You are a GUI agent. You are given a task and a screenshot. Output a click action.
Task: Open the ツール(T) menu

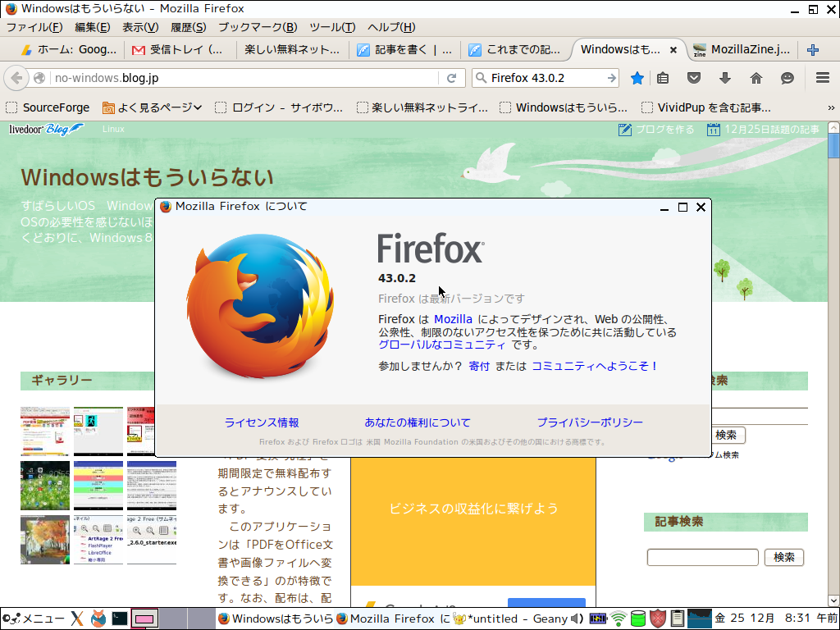332,27
